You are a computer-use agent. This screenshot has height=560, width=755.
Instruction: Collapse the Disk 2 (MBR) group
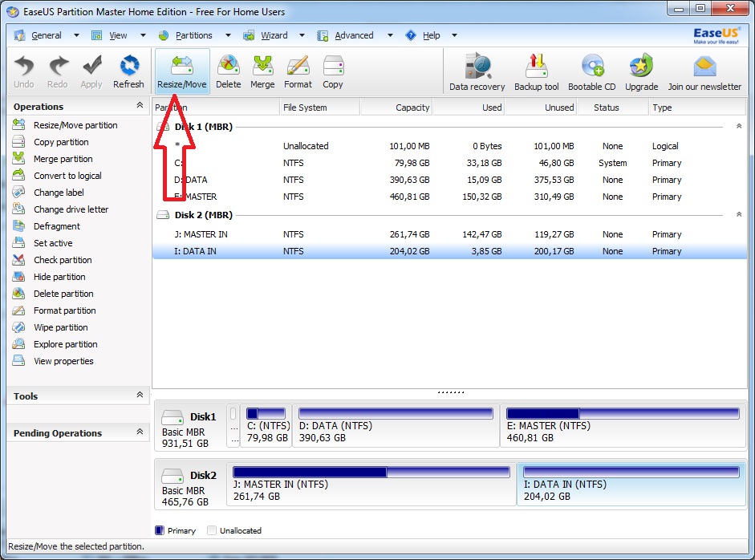click(x=739, y=214)
